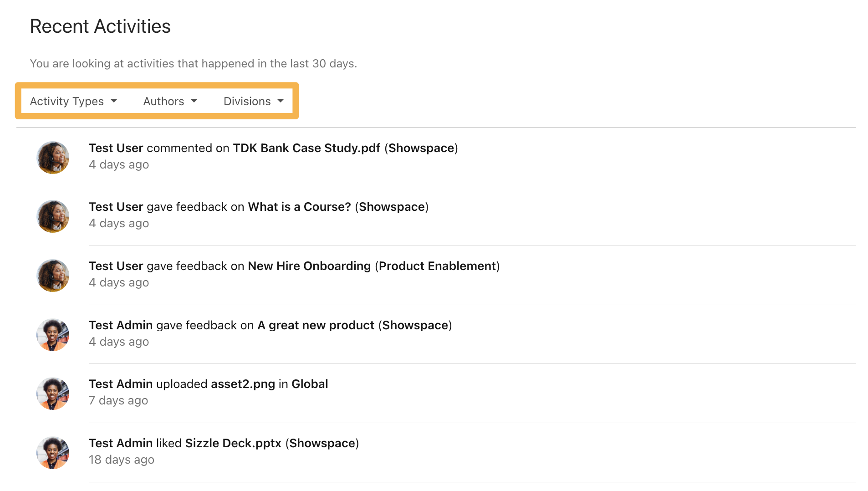This screenshot has height=491, width=868.
Task: Open the Authors filter dropdown
Action: [x=170, y=101]
